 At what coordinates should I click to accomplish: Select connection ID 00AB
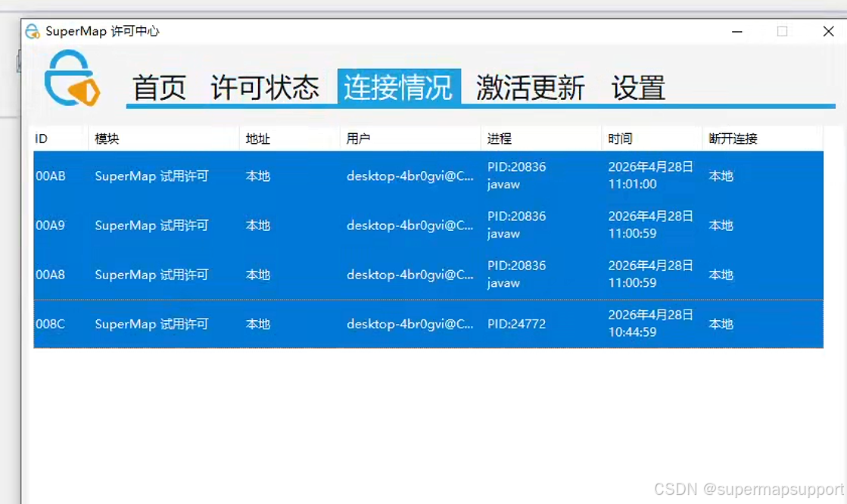(50, 176)
